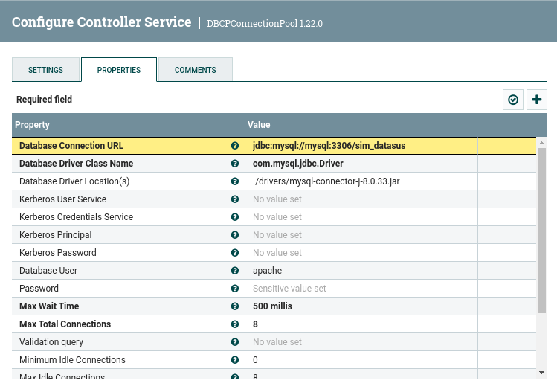Click help icon beside Validation query
557x392 pixels.
click(x=235, y=342)
